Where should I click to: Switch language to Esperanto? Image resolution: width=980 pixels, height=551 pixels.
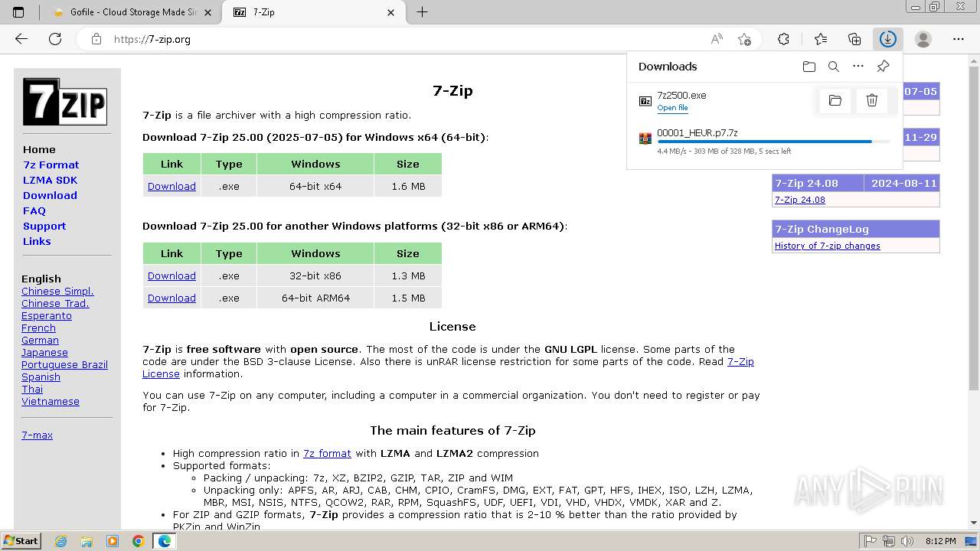(47, 315)
